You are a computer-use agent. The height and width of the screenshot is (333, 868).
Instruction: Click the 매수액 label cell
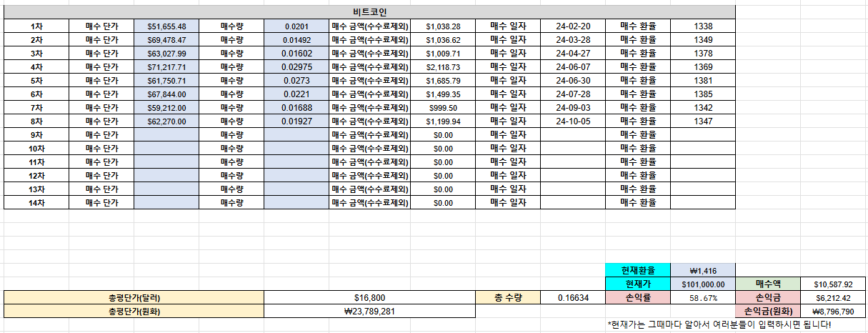(768, 284)
